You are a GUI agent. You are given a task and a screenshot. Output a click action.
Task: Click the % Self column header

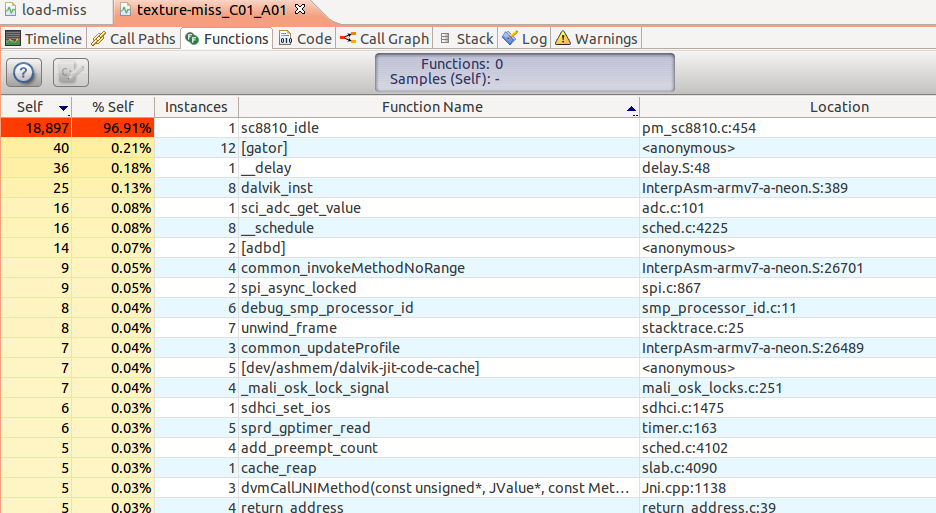pos(113,107)
